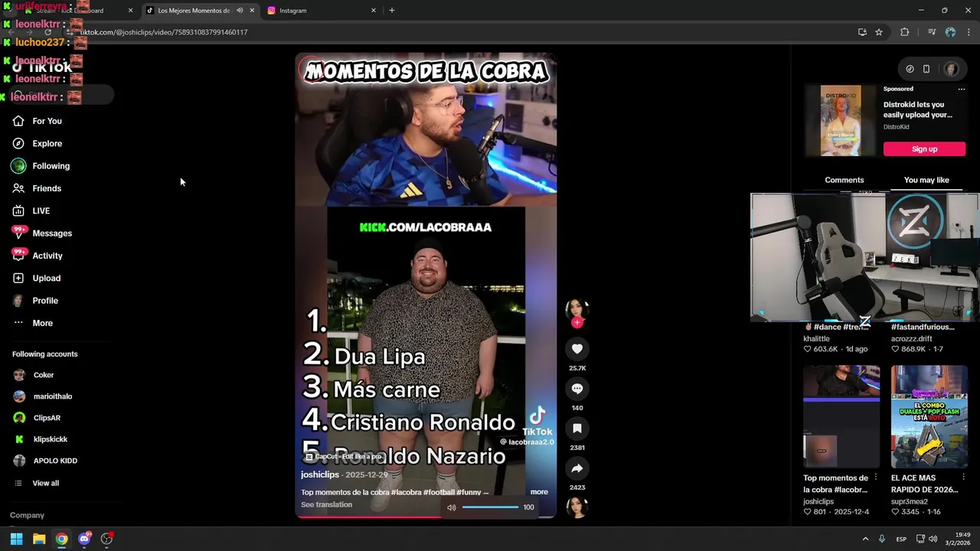
Task: Open the Explore page
Action: (47, 143)
